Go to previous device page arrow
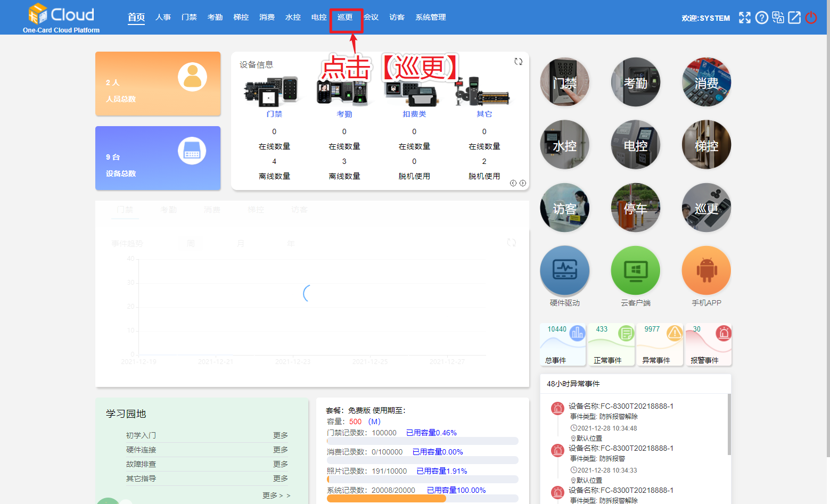 pos(513,183)
